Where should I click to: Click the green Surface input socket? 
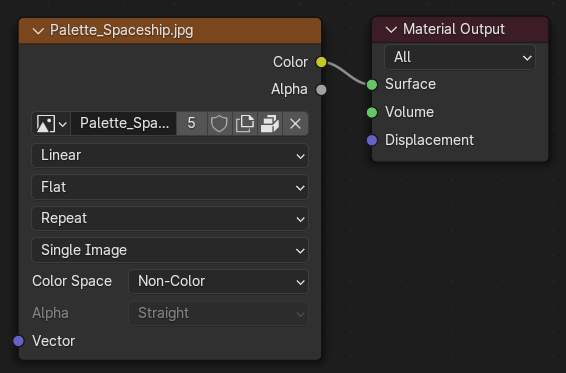[x=372, y=85]
